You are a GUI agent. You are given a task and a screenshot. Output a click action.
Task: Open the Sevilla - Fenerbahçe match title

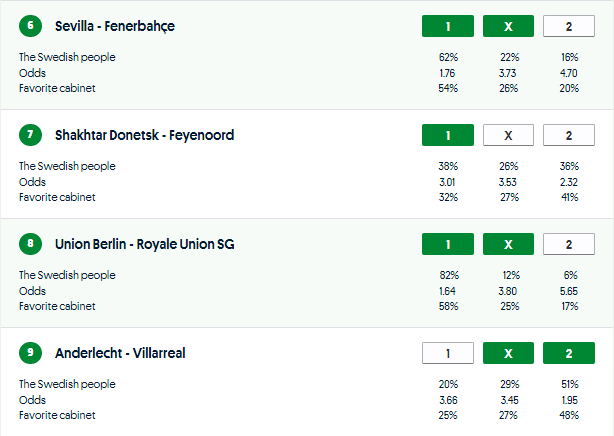(x=116, y=26)
